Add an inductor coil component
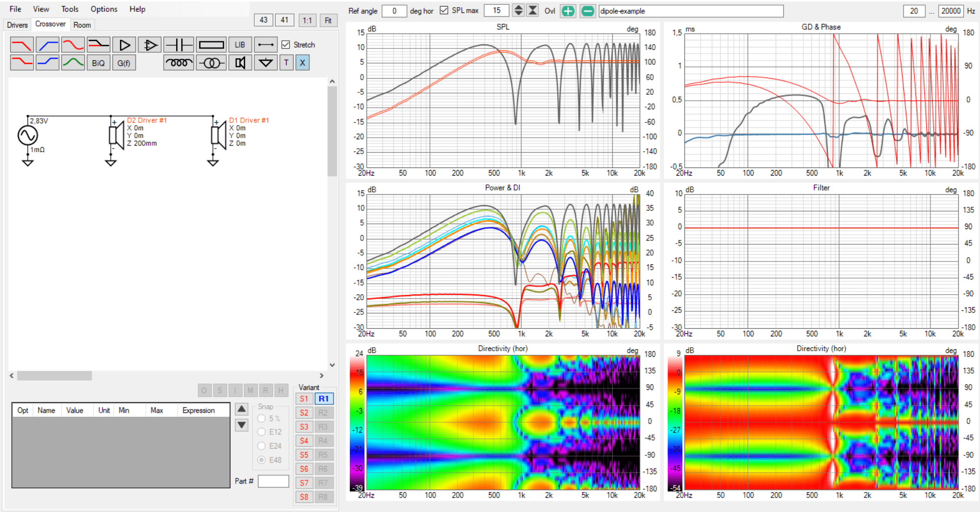Viewport: 980px width, 512px height. tap(178, 63)
